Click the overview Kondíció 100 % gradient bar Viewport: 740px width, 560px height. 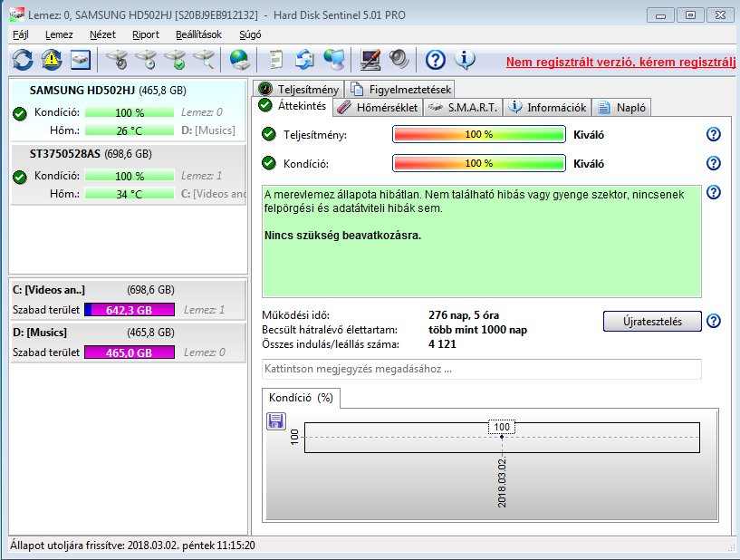478,163
